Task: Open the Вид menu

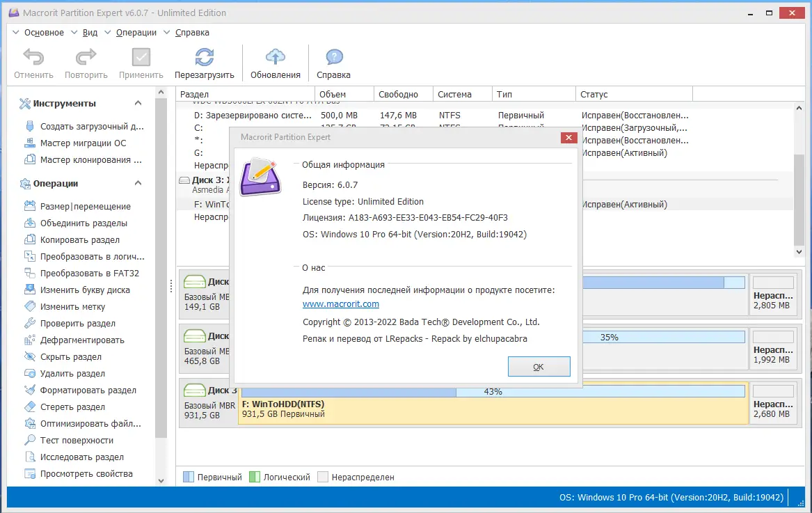Action: [88, 32]
